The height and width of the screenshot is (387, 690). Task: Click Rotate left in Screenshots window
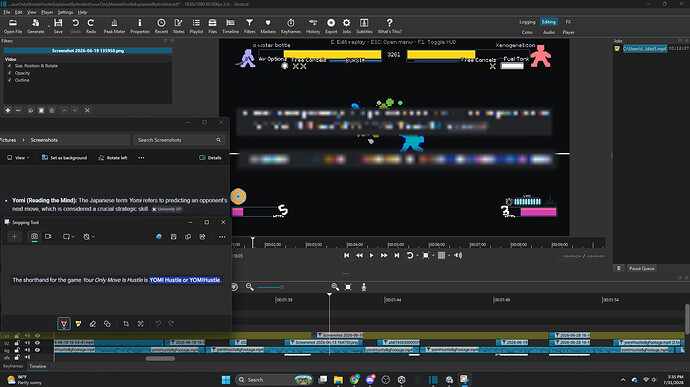tap(113, 158)
